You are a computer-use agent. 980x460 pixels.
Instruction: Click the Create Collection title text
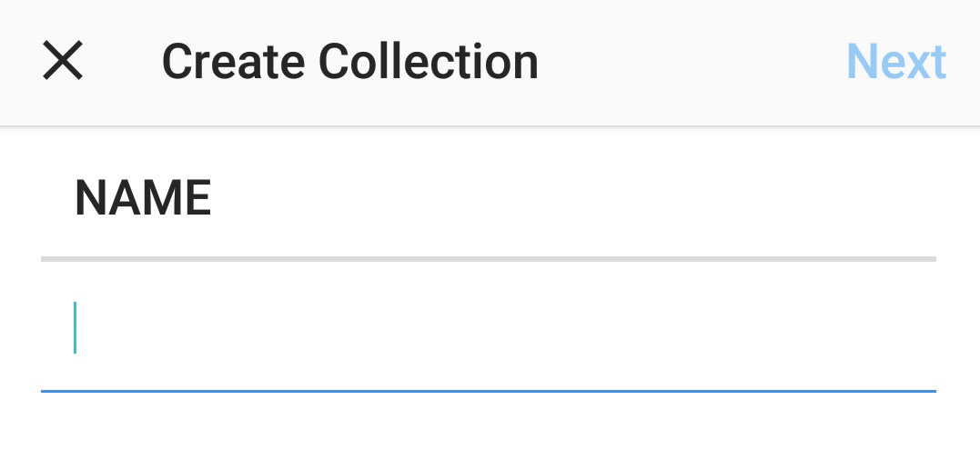tap(350, 61)
